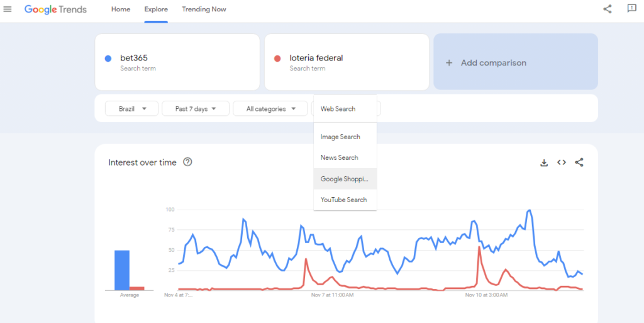The image size is (644, 323).
Task: Download the Interest over time CSV
Action: point(544,162)
